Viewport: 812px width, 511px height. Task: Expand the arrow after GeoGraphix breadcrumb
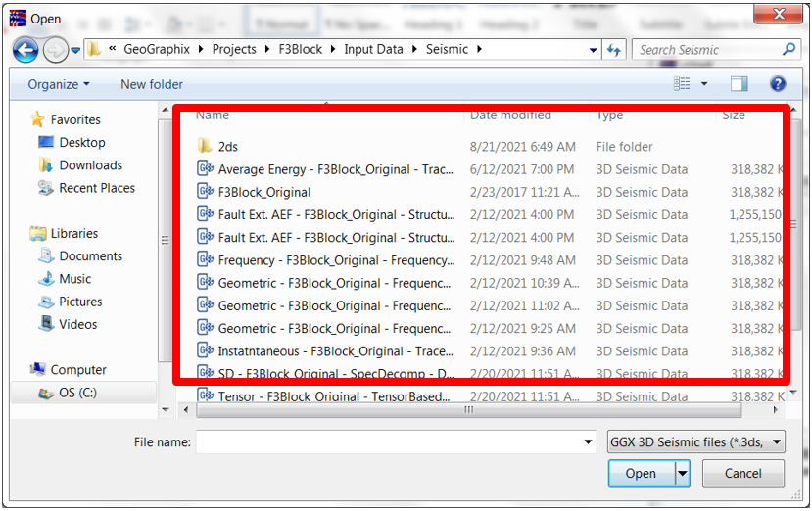pyautogui.click(x=201, y=49)
